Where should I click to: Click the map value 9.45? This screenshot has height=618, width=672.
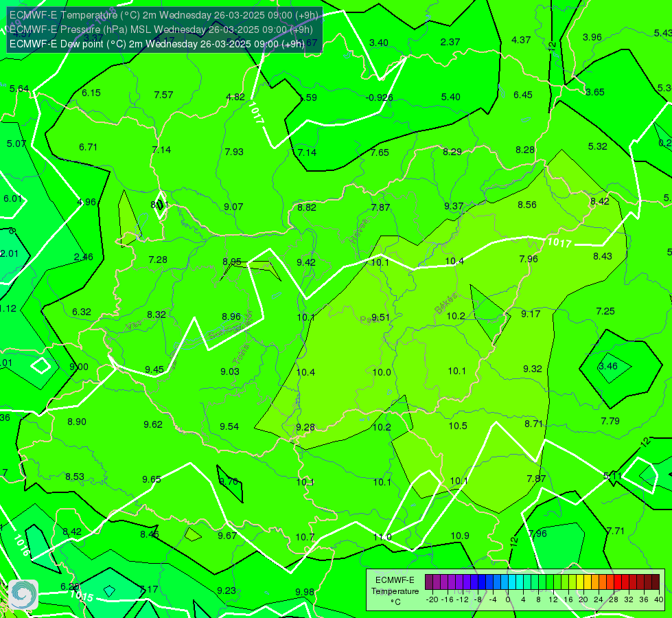[x=154, y=369]
